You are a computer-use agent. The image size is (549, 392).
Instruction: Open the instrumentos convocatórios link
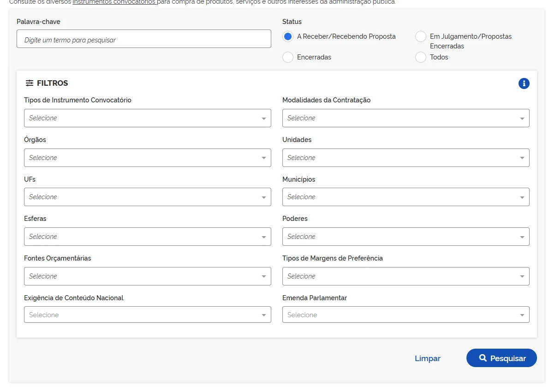114,2
